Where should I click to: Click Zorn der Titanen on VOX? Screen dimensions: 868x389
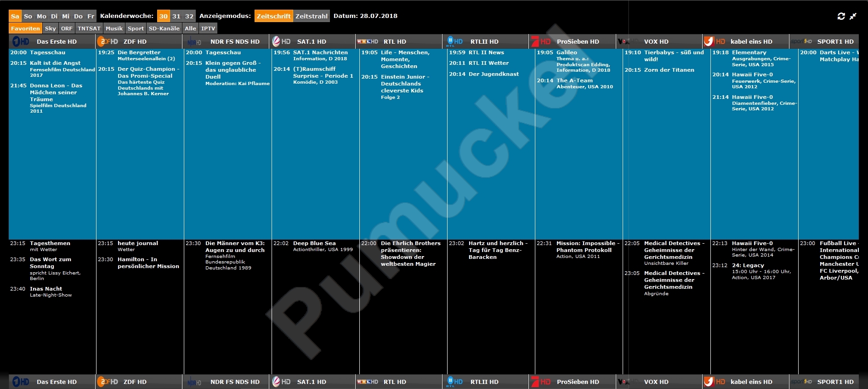[669, 70]
